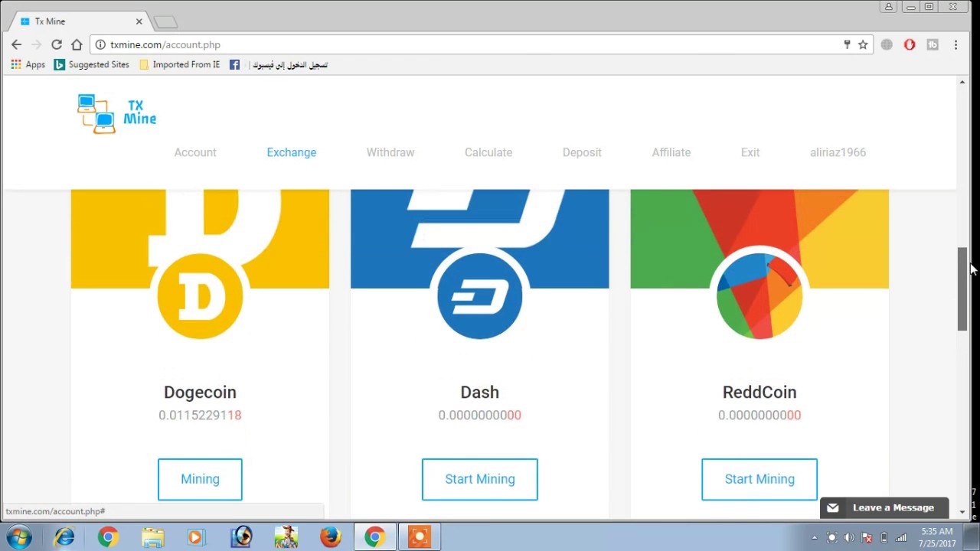Image resolution: width=980 pixels, height=551 pixels.
Task: Open the Apps grid shortcut
Action: [x=28, y=65]
